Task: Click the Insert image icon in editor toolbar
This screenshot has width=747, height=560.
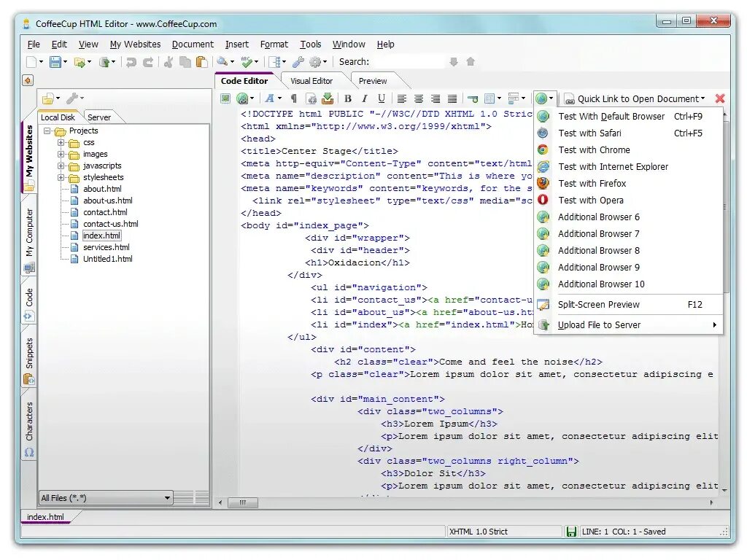Action: 225,98
